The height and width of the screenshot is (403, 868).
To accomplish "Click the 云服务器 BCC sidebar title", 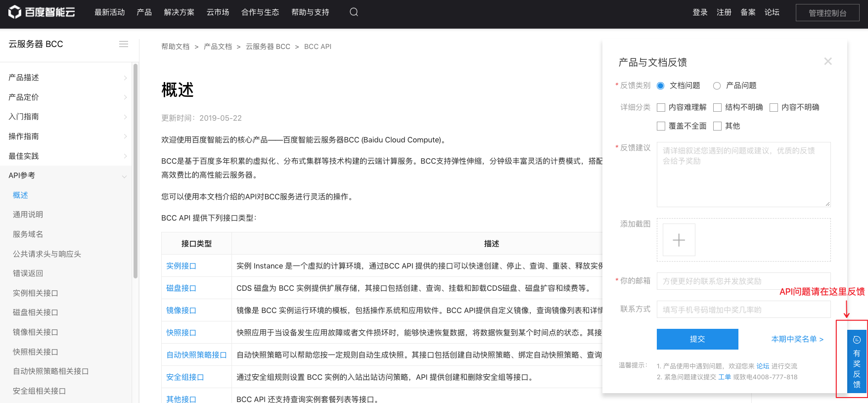I will (36, 44).
